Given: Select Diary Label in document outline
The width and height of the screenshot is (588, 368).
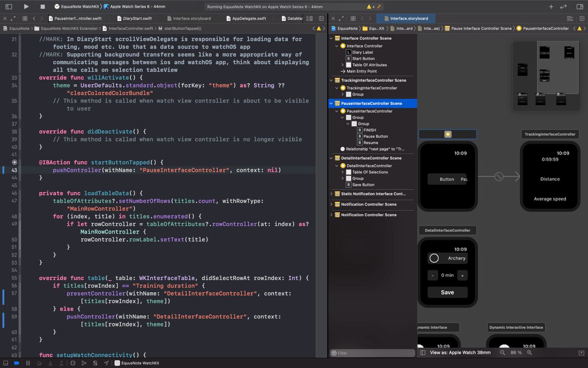Looking at the screenshot, I should 359,52.
